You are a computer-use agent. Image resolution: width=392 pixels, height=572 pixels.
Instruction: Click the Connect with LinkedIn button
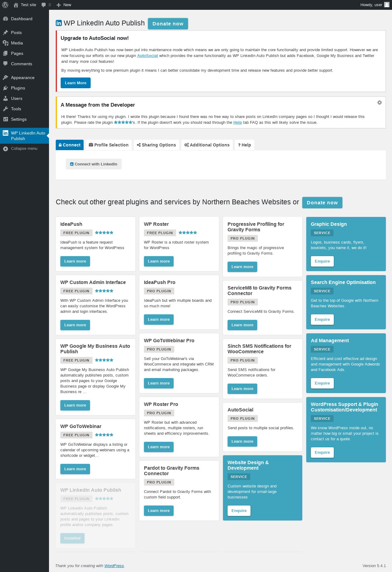pos(94,164)
